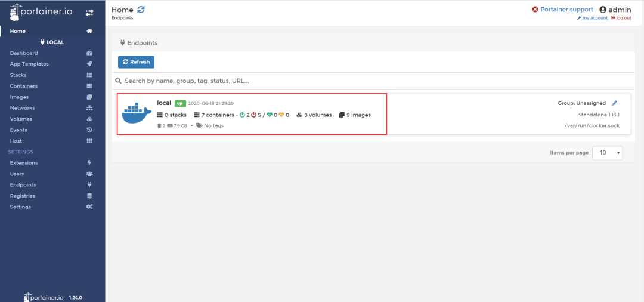The height and width of the screenshot is (302, 644).
Task: Click the blue Refresh button
Action: coord(137,62)
